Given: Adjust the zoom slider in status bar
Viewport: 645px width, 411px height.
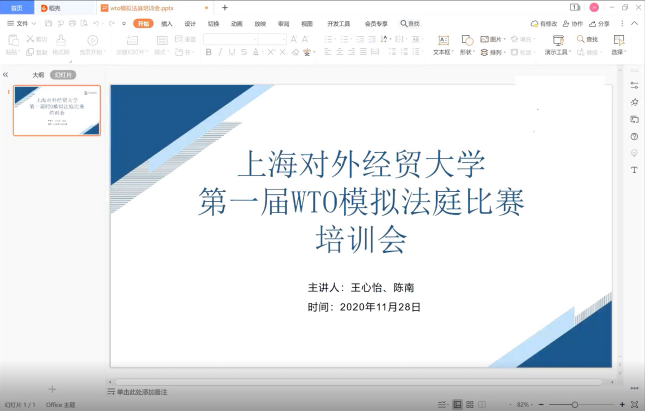Looking at the screenshot, I should [575, 404].
